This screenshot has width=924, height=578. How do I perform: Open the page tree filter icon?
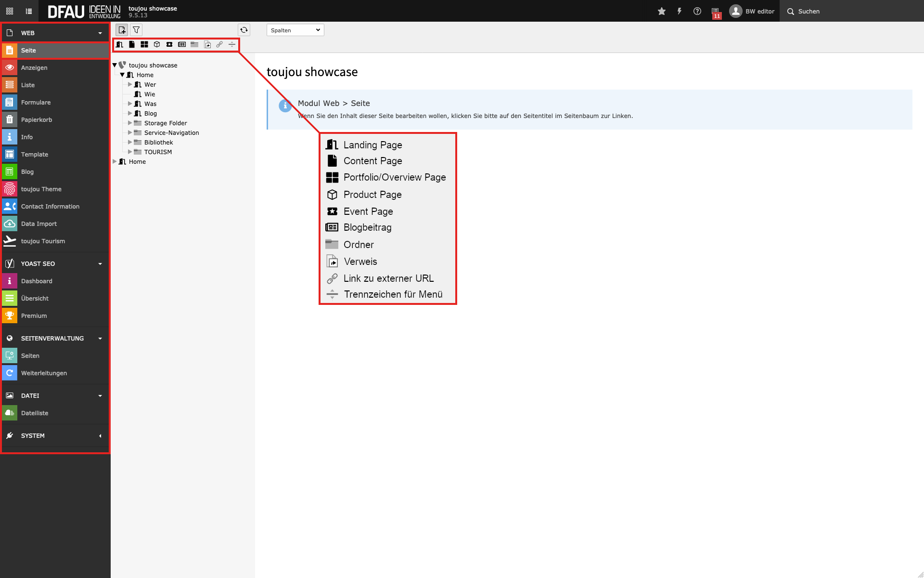click(136, 30)
